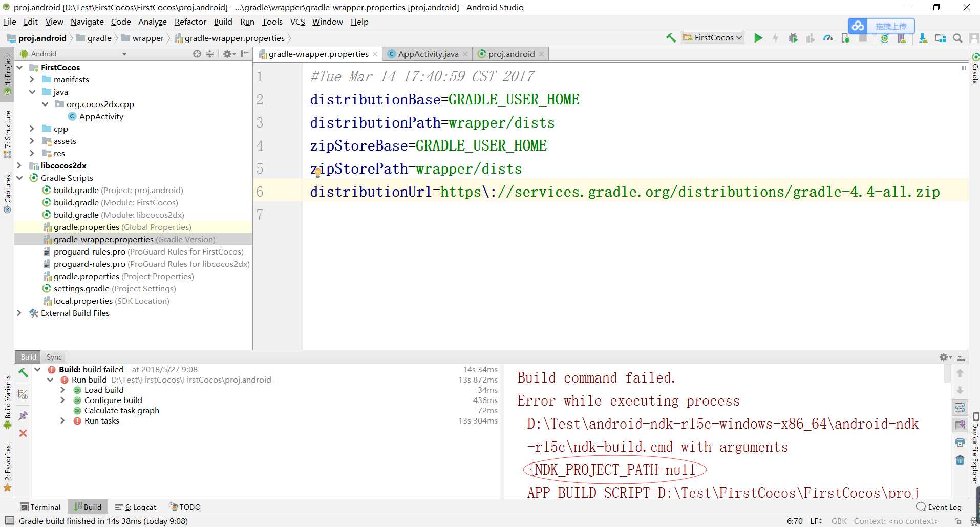This screenshot has width=980, height=527.
Task: Open the Refactor menu
Action: click(190, 22)
